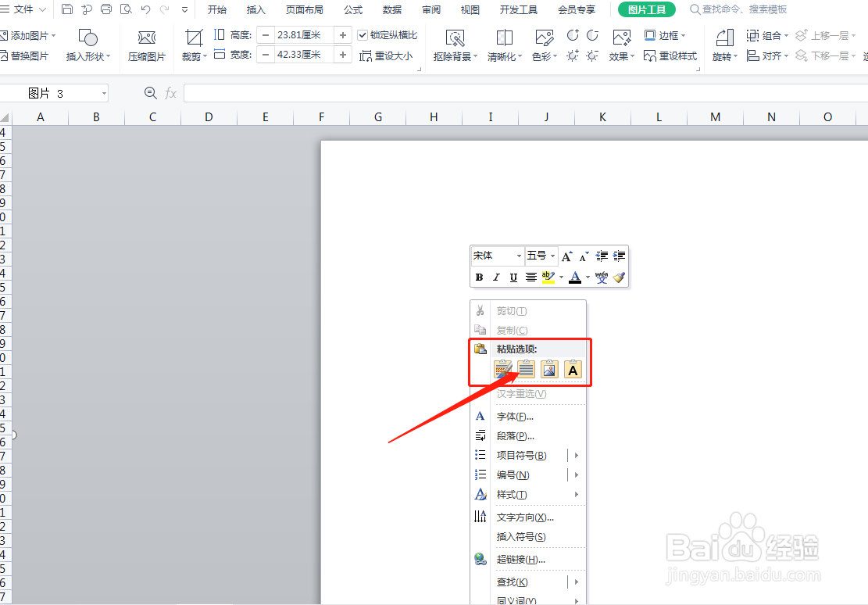Toggle center alignment in the mini toolbar
This screenshot has width=868, height=605.
tap(530, 277)
